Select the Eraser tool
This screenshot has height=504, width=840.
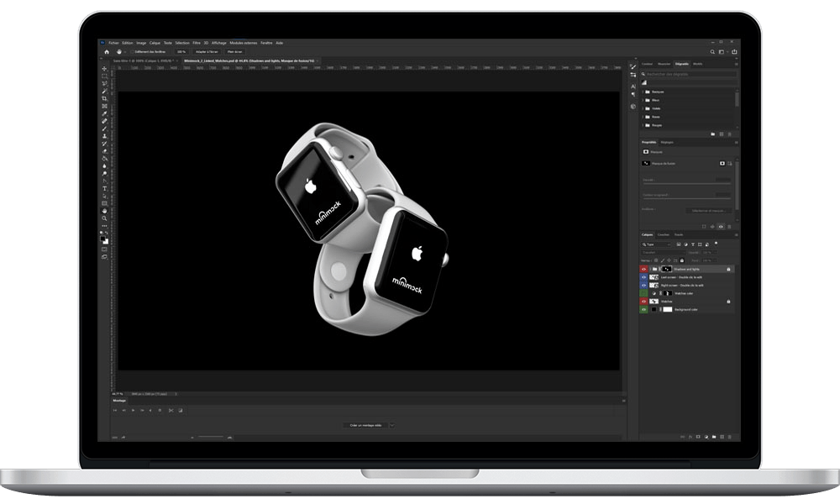[104, 151]
